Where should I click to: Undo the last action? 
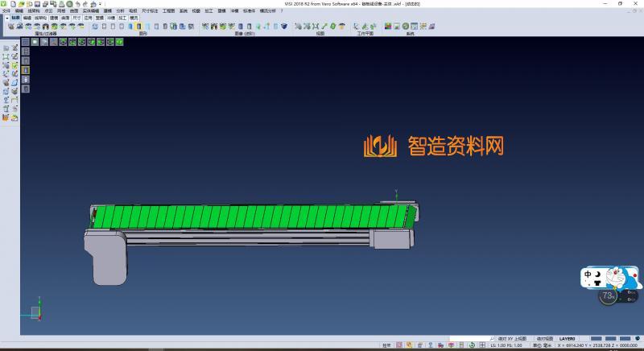pyautogui.click(x=77, y=4)
